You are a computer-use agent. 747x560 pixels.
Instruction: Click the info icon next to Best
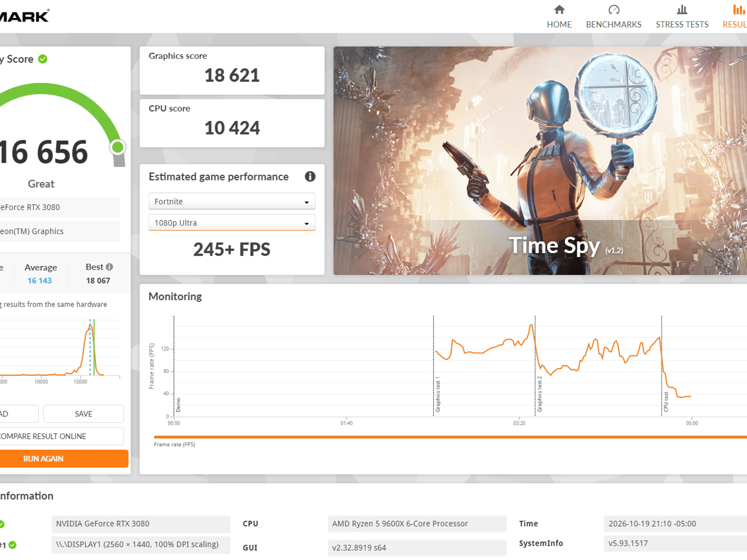(109, 267)
